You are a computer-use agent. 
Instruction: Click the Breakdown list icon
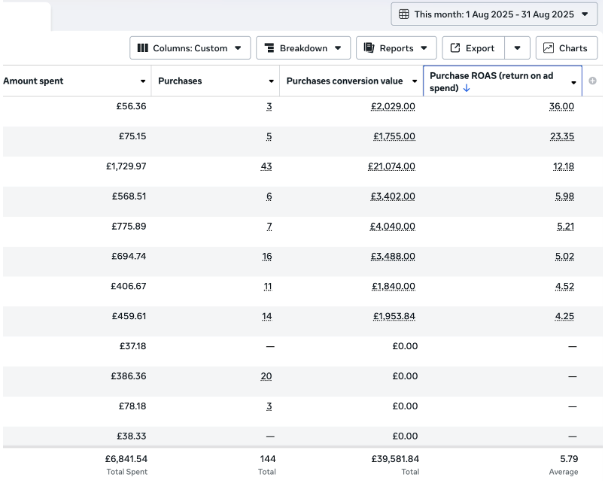pyautogui.click(x=269, y=48)
